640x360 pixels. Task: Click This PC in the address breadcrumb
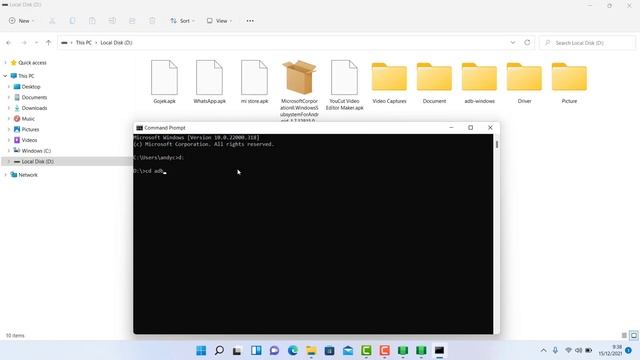(84, 42)
